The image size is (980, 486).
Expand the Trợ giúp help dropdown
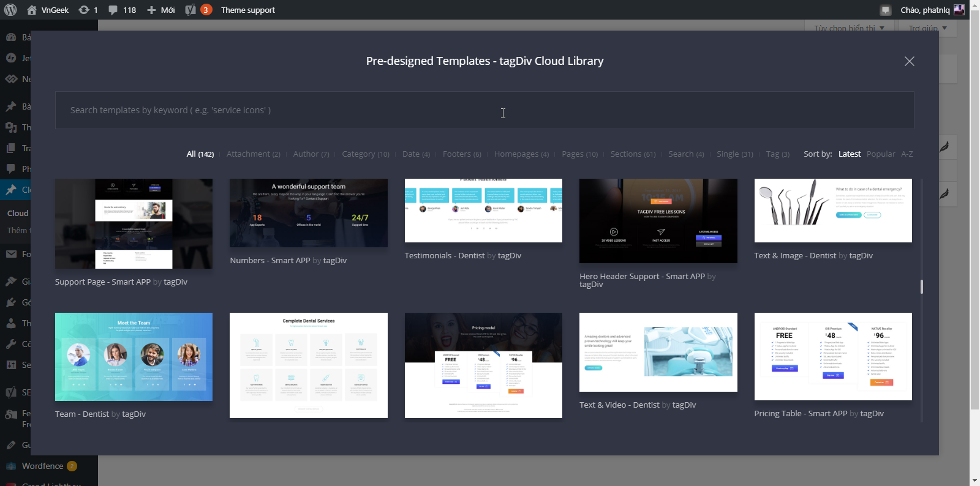click(927, 28)
